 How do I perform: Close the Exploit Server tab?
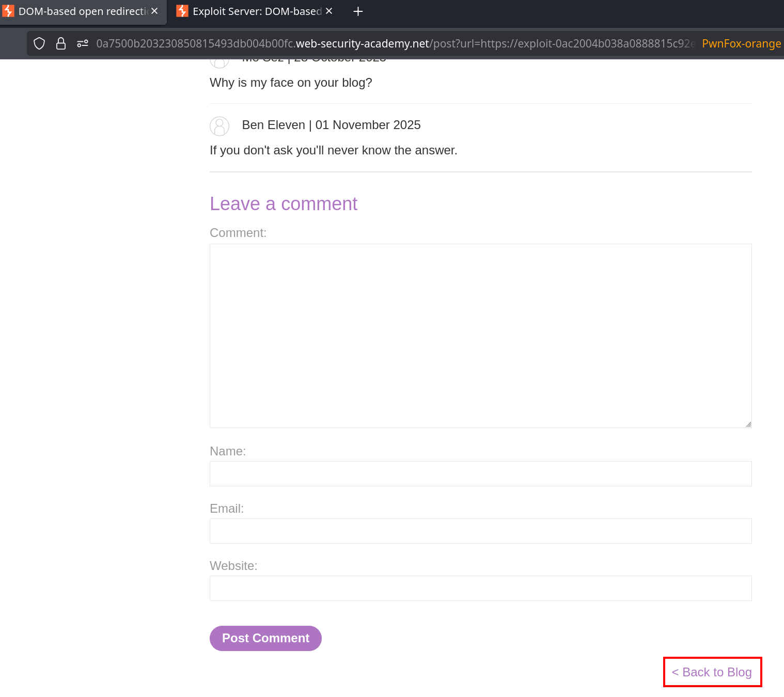[329, 11]
